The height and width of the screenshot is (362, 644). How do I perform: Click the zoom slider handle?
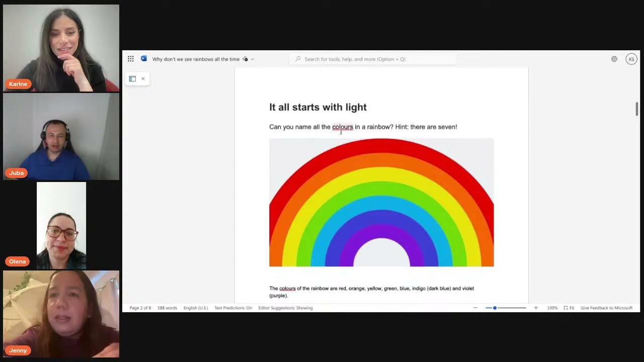click(495, 308)
